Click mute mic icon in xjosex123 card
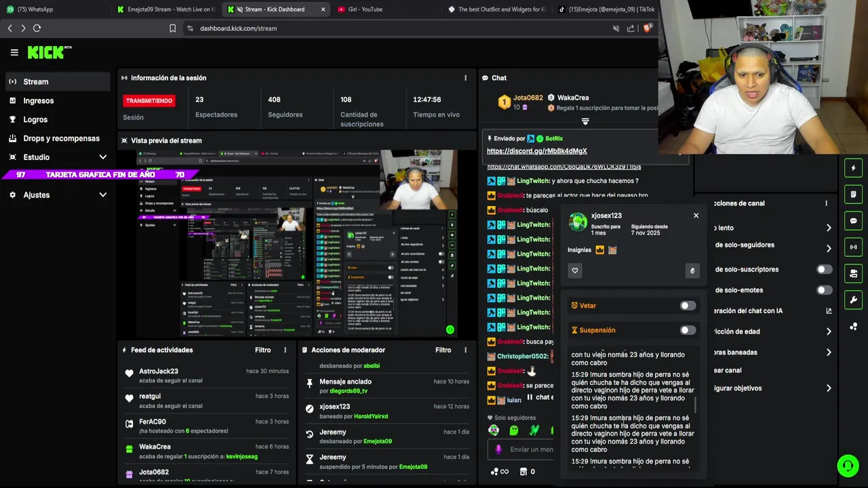Screen dimensions: 868x488 (692, 270)
